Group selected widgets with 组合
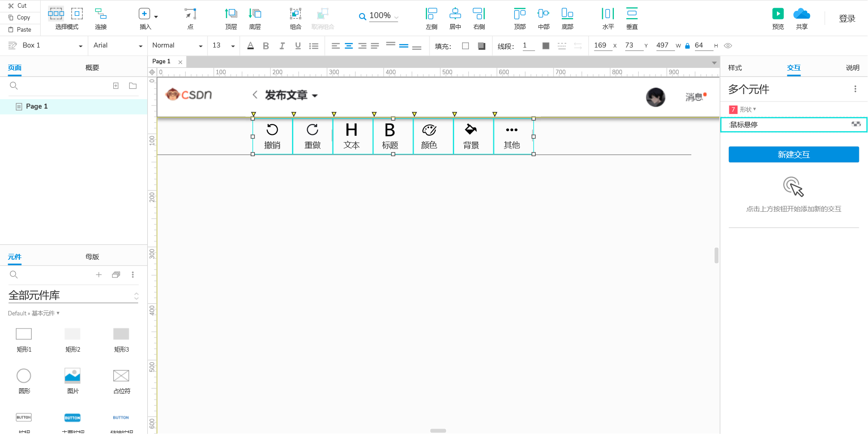Screen dimensions: 868x434 tap(295, 19)
